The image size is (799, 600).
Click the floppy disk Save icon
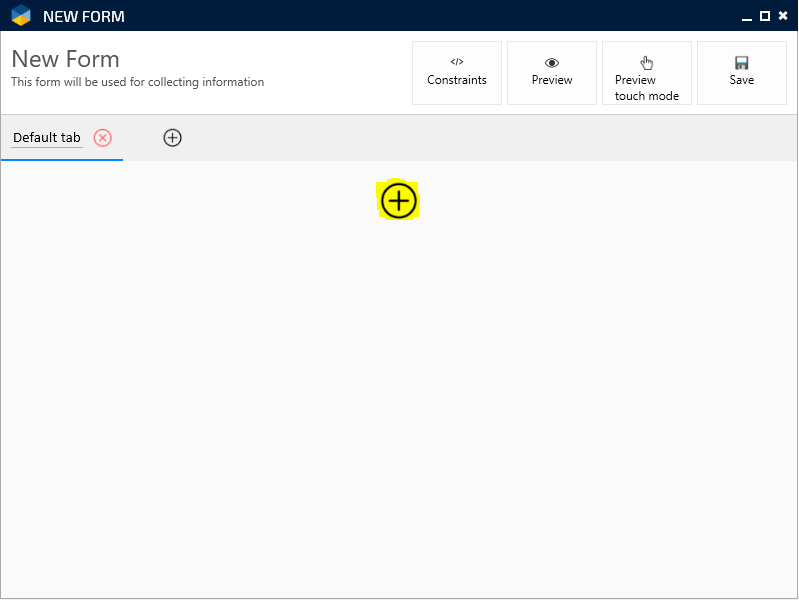point(742,63)
